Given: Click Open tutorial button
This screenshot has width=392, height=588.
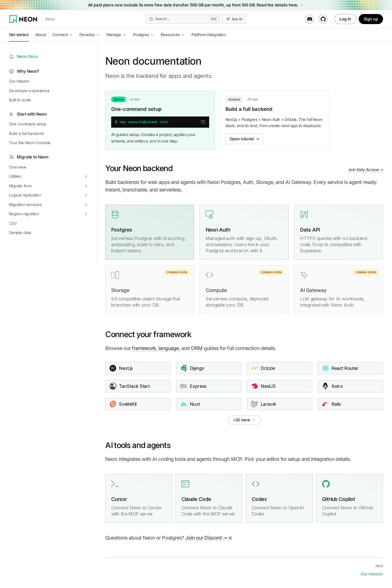Looking at the screenshot, I should [x=244, y=139].
